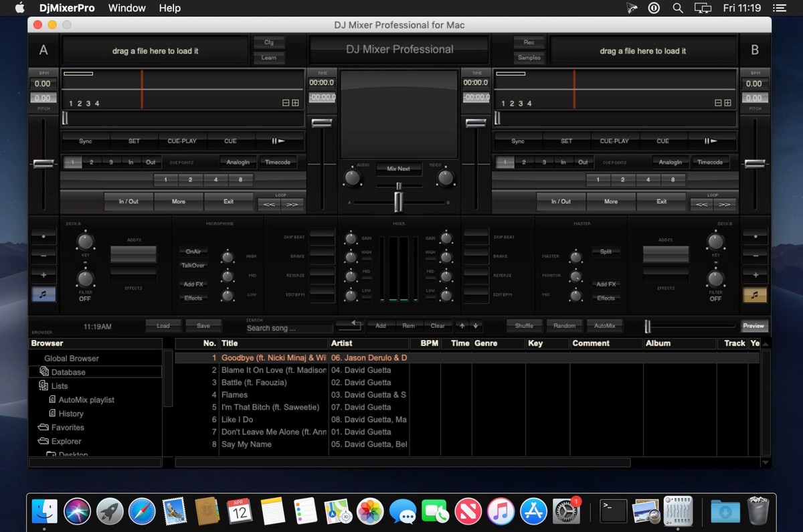The width and height of the screenshot is (803, 532).
Task: Open Spotlight search in menu bar
Action: click(678, 8)
